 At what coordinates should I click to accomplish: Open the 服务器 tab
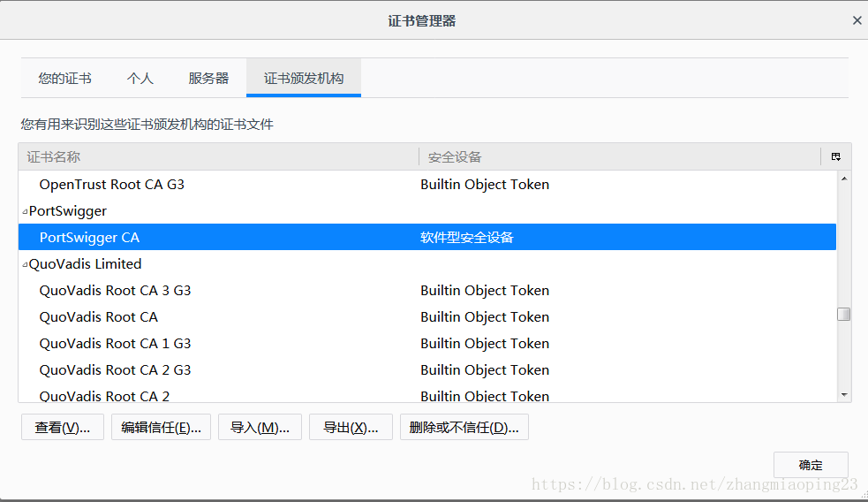(208, 78)
